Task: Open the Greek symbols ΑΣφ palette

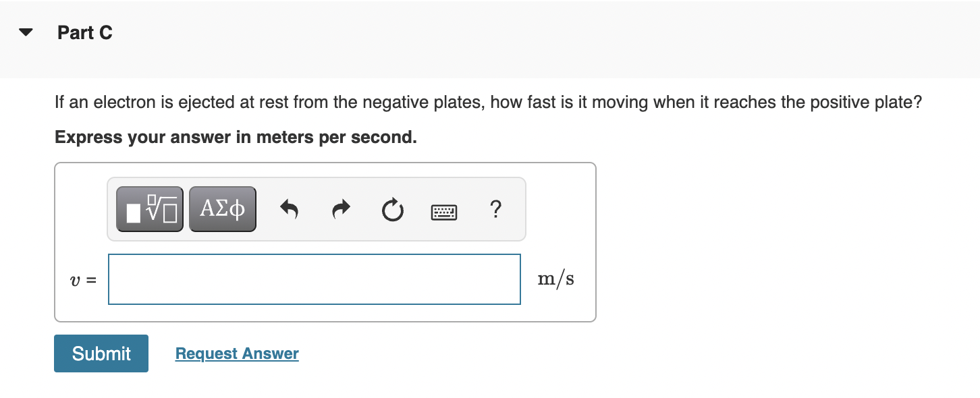Action: (223, 208)
